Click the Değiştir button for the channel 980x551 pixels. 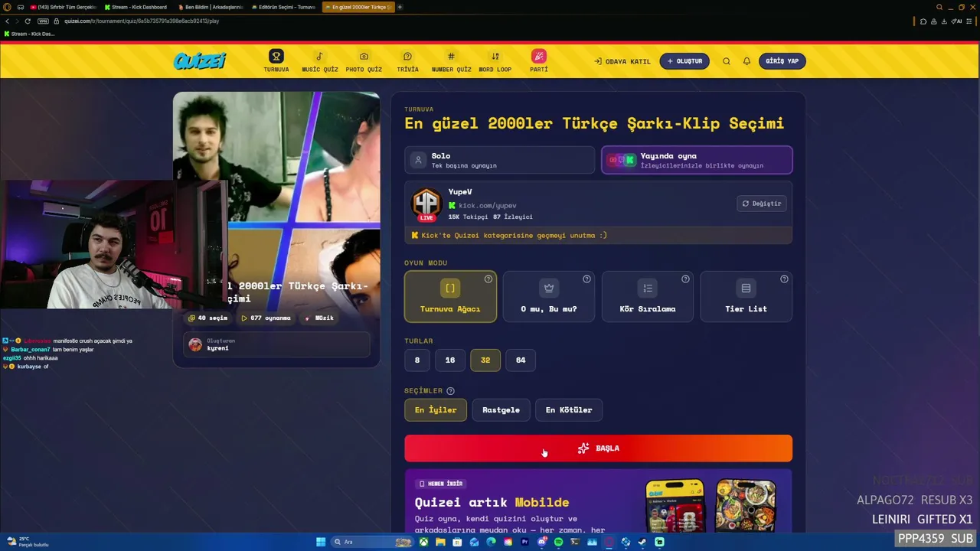[x=762, y=204]
